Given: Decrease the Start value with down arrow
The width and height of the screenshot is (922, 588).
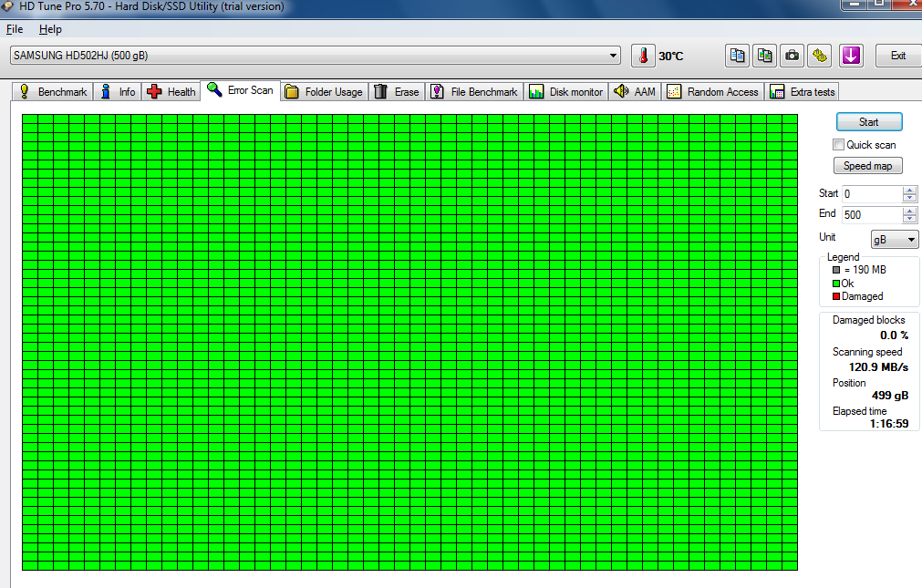Looking at the screenshot, I should (909, 198).
